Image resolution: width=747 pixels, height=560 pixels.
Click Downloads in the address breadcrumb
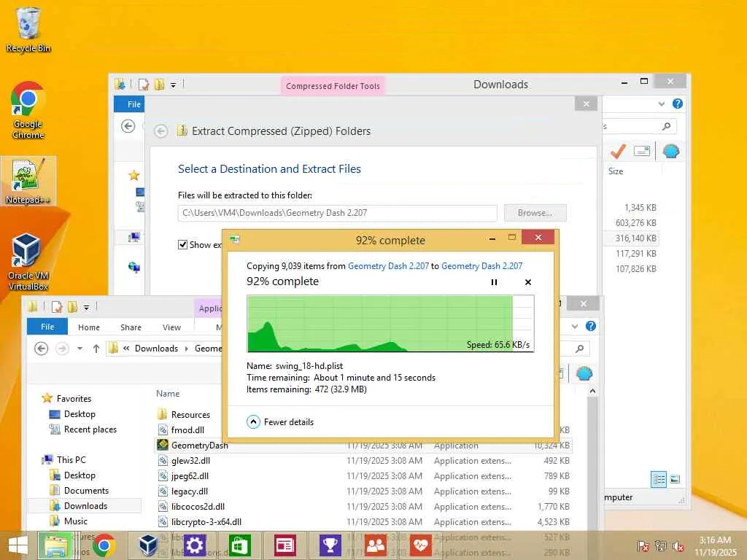pos(156,349)
